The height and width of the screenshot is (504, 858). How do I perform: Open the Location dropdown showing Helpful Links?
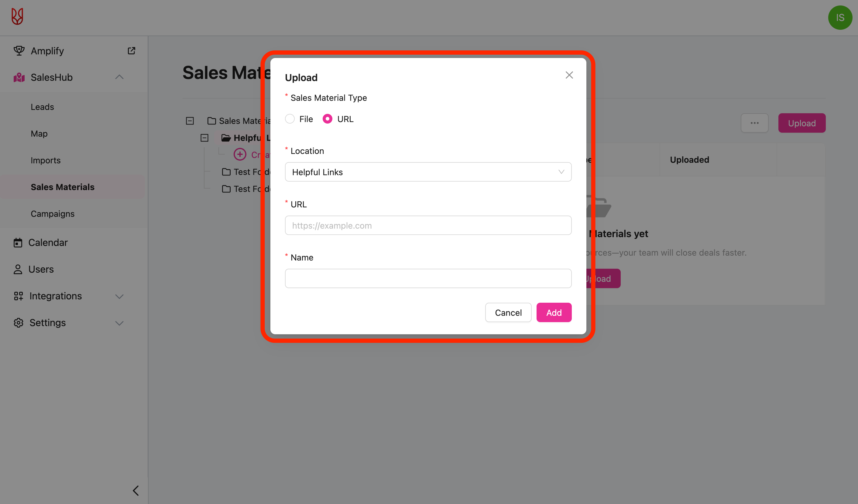tap(428, 172)
